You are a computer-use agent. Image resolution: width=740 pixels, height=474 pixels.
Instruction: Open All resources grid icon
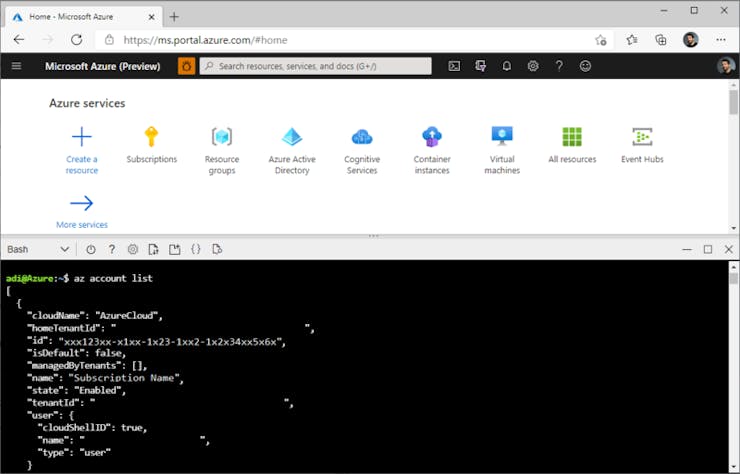tap(572, 137)
